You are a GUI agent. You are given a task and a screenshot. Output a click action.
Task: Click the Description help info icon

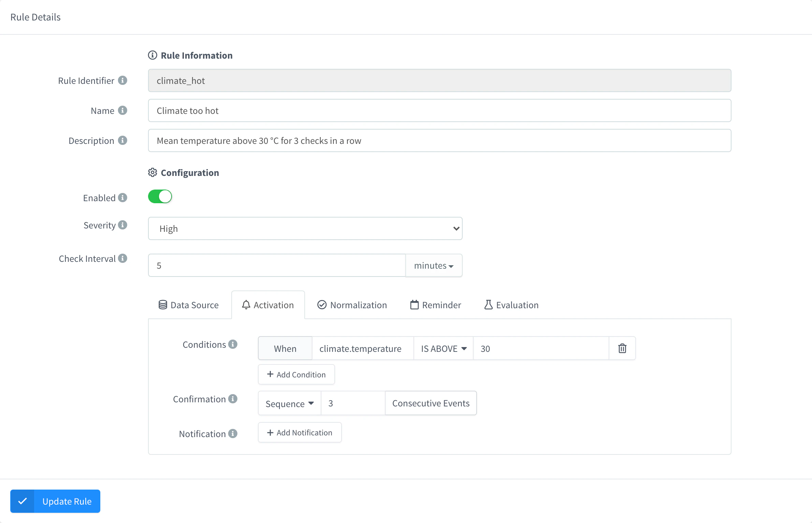click(x=122, y=140)
